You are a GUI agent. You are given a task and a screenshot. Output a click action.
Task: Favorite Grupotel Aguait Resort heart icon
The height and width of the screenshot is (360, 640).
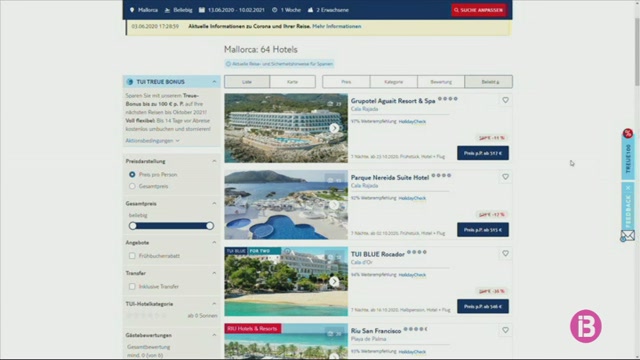tap(505, 100)
